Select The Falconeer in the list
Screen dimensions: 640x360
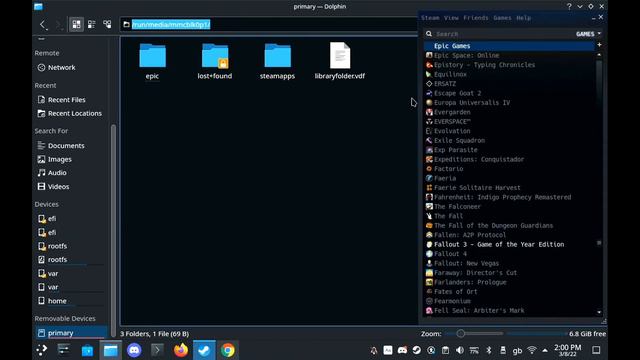457,207
